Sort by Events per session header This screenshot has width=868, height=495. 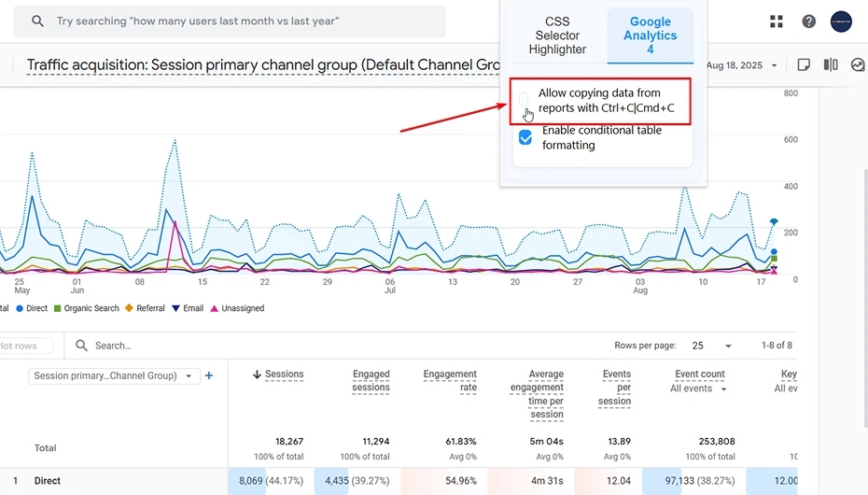[614, 388]
